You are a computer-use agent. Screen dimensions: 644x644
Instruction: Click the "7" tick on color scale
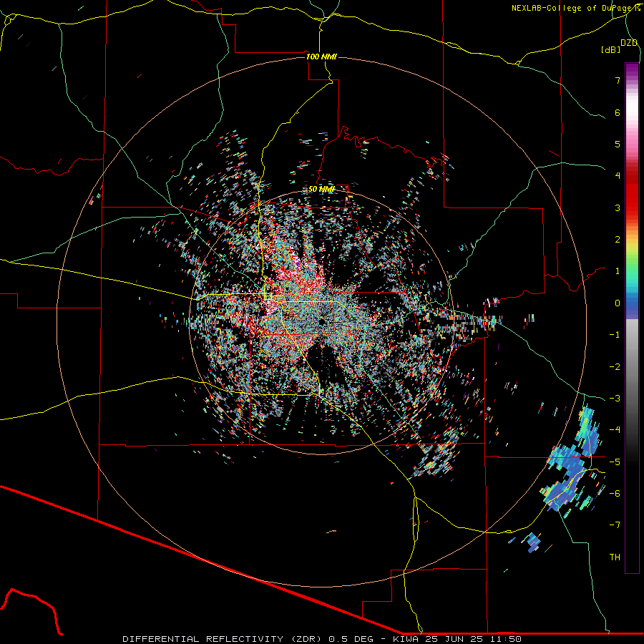tap(618, 80)
